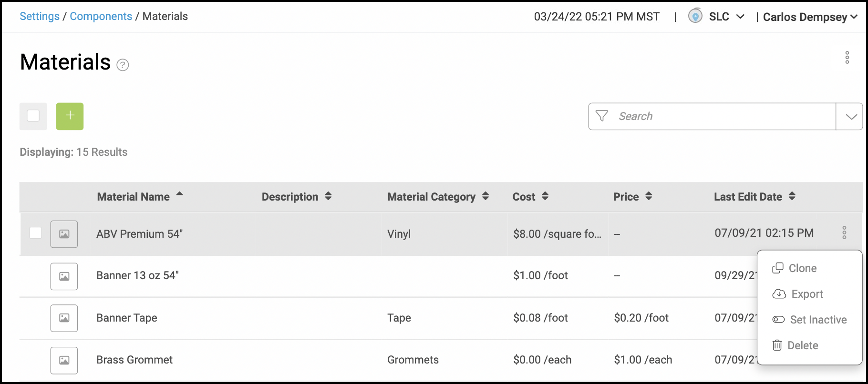Open the page-level three-dot options menu

(x=847, y=58)
